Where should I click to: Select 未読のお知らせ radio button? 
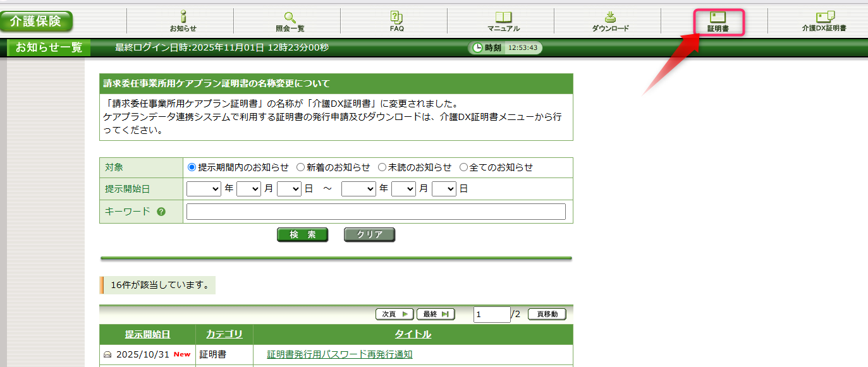click(x=382, y=167)
